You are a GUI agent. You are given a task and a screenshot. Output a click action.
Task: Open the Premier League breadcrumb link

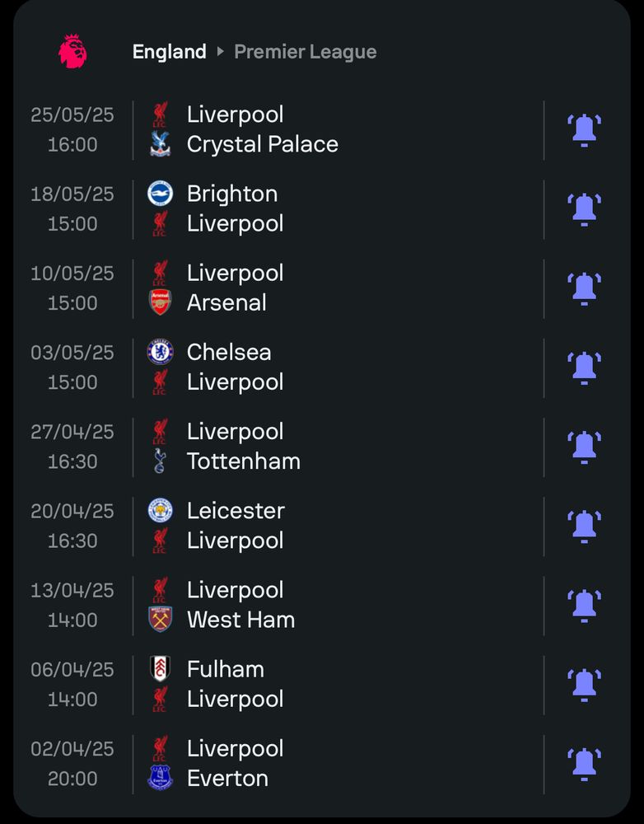(306, 51)
